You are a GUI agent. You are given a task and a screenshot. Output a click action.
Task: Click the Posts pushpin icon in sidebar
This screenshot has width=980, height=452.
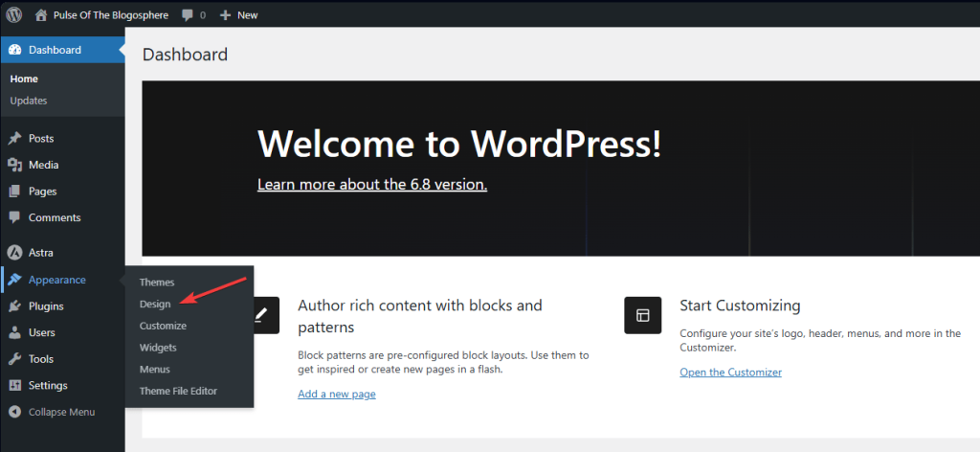click(x=14, y=139)
